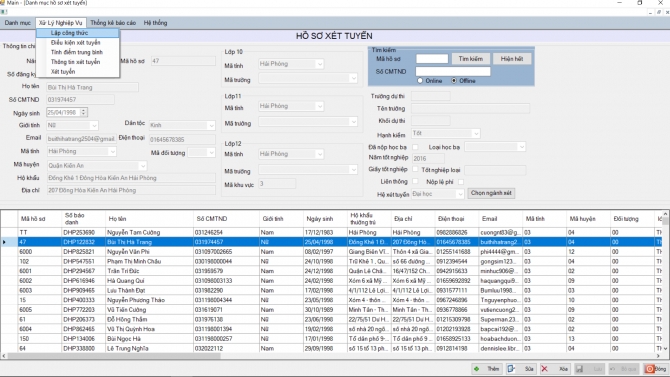Toggle the Giấy tốt nghiệp checkbox

pos(415,169)
